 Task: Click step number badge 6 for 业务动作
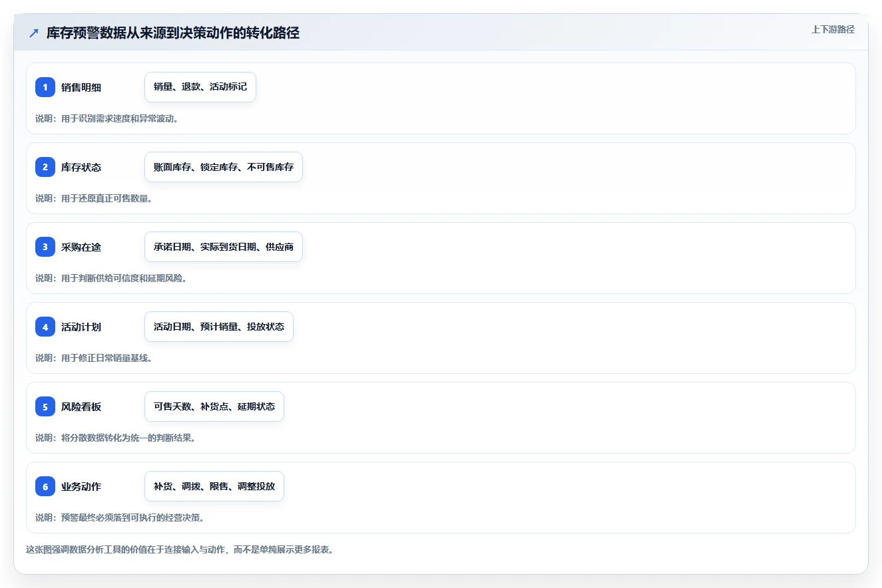pos(45,486)
